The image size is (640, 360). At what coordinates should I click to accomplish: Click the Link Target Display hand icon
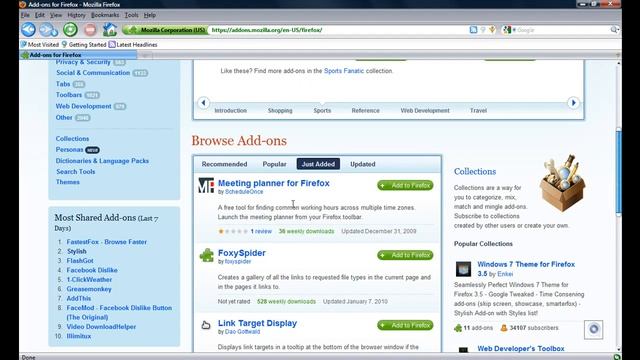[206, 325]
